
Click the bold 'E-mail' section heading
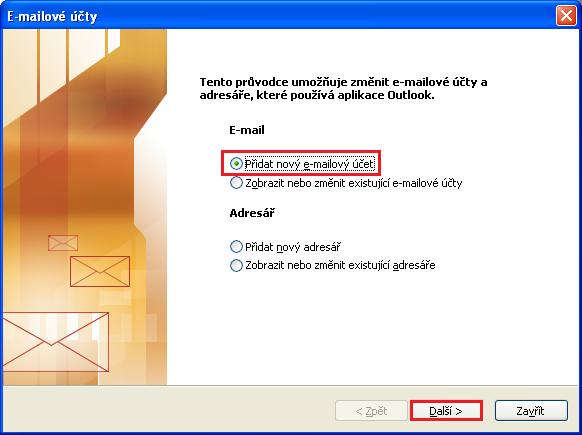pos(247,130)
